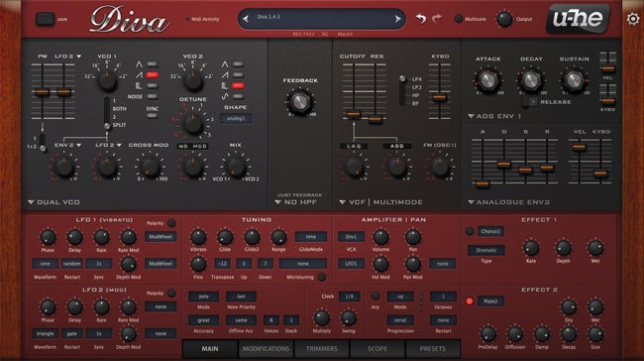Expand the DUAL VCO module selector

point(54,202)
